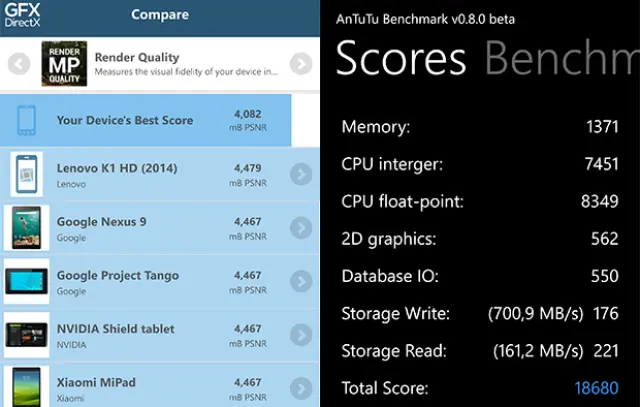This screenshot has height=407, width=640.
Task: Click NVIDIA Shield tablet image
Action: point(26,336)
